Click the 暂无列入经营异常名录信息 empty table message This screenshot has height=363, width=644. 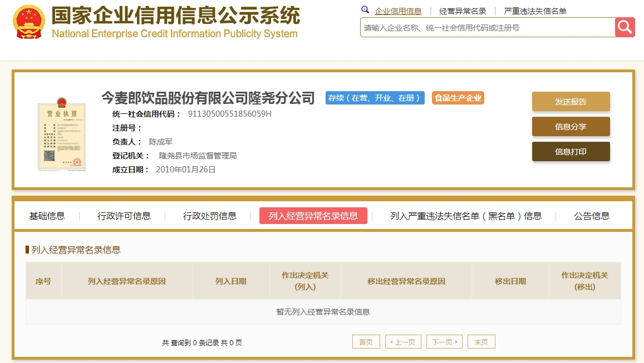323,312
